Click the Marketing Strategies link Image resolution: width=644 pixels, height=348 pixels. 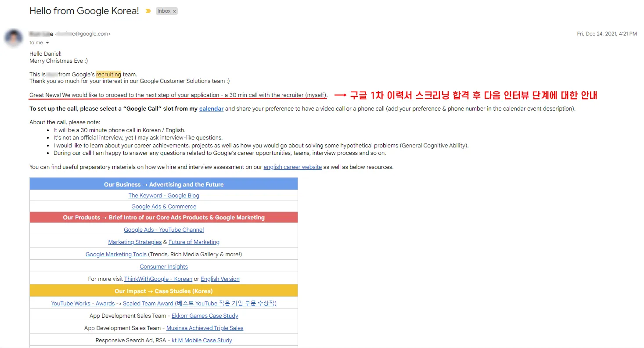pos(135,242)
